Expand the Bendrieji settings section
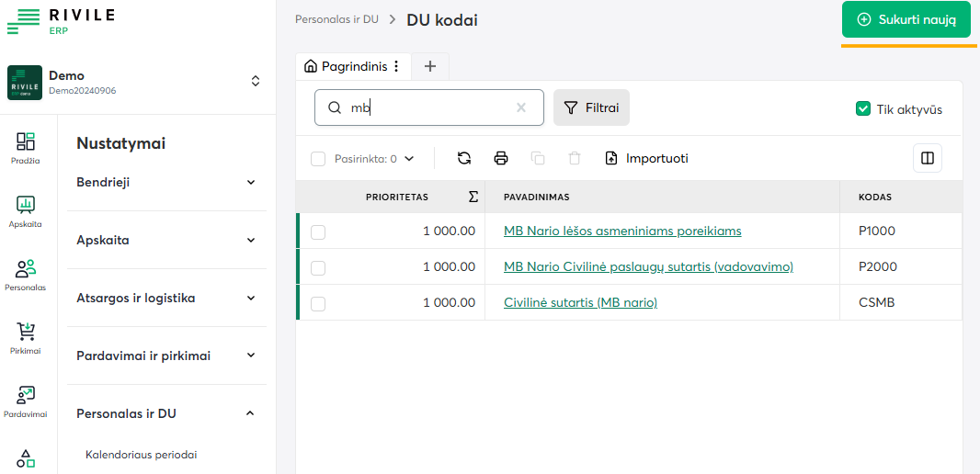The width and height of the screenshot is (980, 474). (x=165, y=182)
